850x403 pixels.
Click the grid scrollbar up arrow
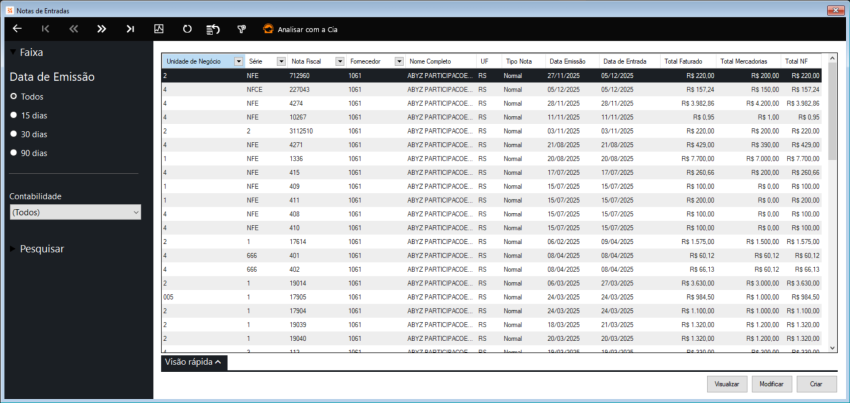coord(833,57)
